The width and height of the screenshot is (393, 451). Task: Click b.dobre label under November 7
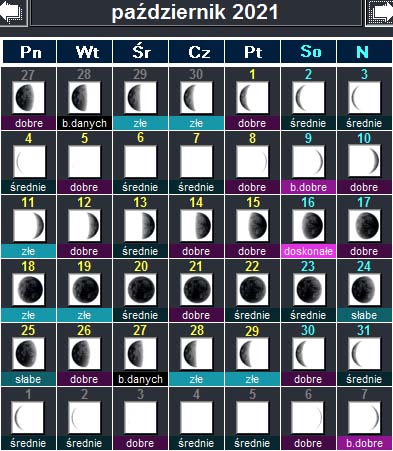coord(364,443)
